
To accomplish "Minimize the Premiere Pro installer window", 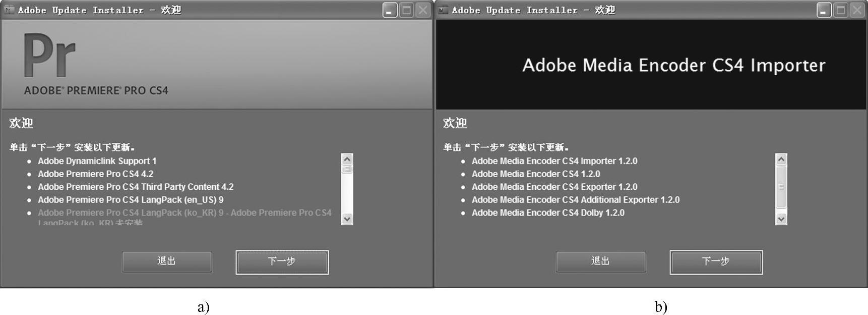I will (390, 10).
